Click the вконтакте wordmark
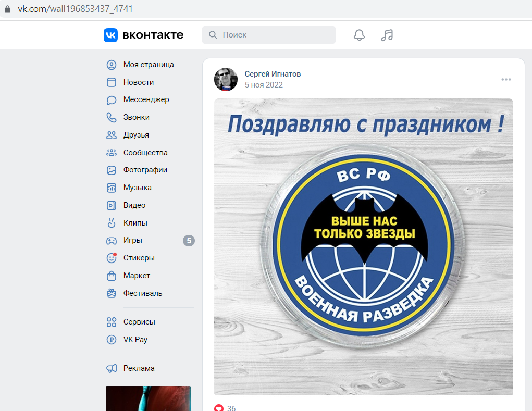The height and width of the screenshot is (411, 532). 153,35
